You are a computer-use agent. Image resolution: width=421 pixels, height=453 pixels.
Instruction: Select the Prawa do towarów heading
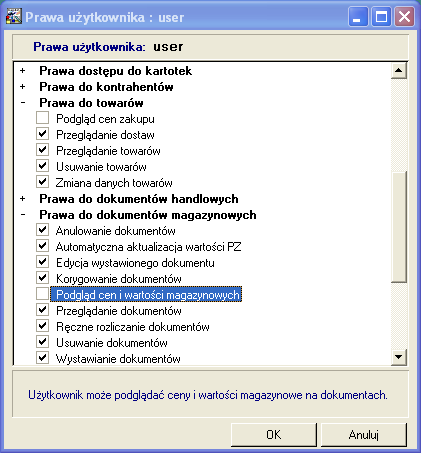tap(91, 103)
